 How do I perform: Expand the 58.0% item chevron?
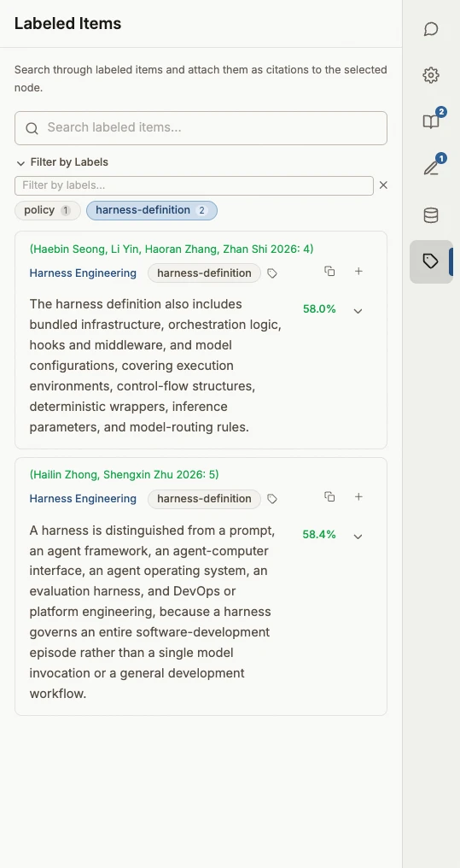click(358, 311)
